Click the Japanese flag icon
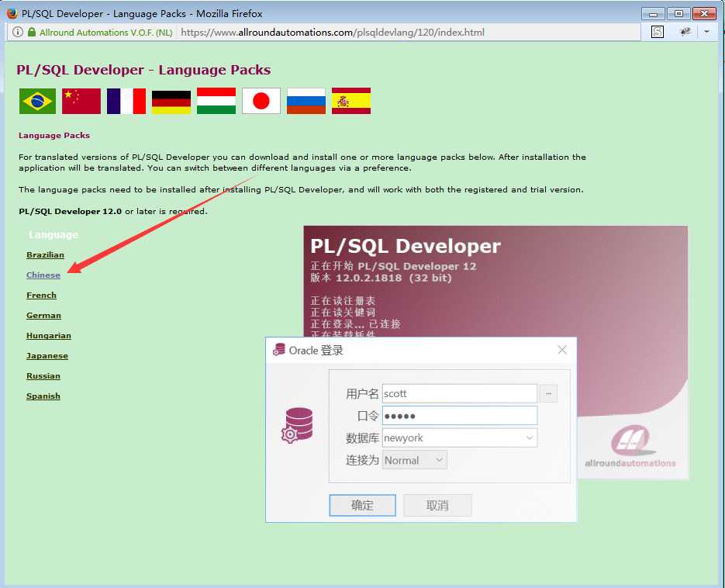725x588 pixels. pyautogui.click(x=261, y=101)
